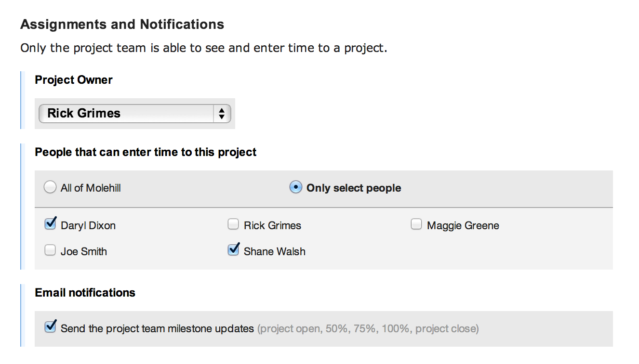Check the Rick Grimes checkbox
639x364 pixels.
[233, 223]
